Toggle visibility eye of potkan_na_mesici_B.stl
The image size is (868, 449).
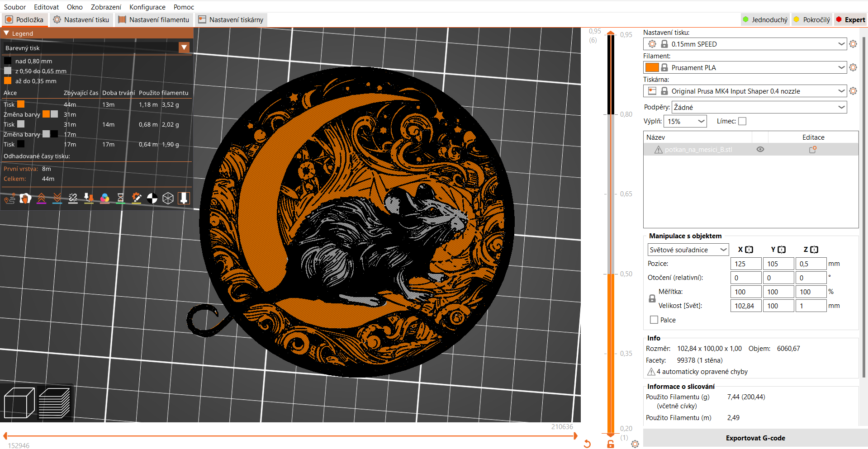(760, 149)
